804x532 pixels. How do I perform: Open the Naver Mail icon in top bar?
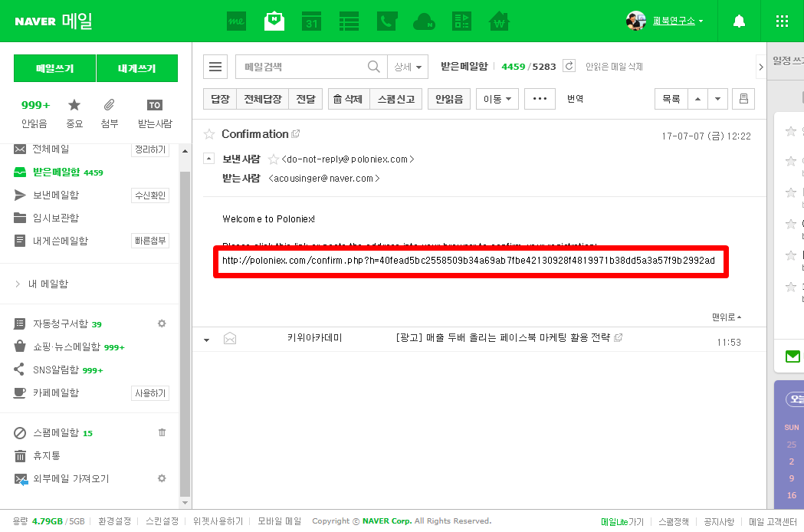274,21
